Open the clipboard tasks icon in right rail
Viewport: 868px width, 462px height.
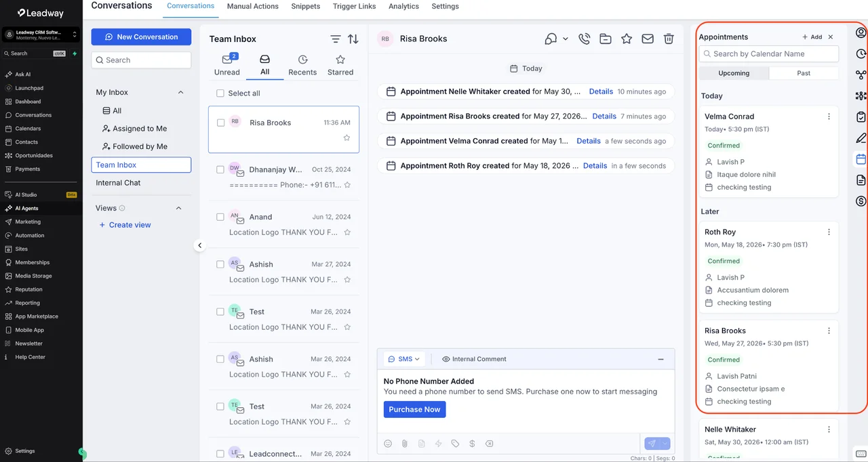tap(861, 117)
